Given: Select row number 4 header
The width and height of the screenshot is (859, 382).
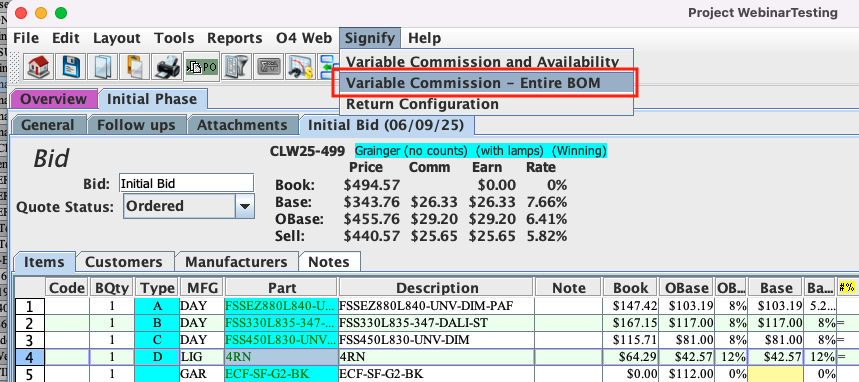Looking at the screenshot, I should coord(30,357).
